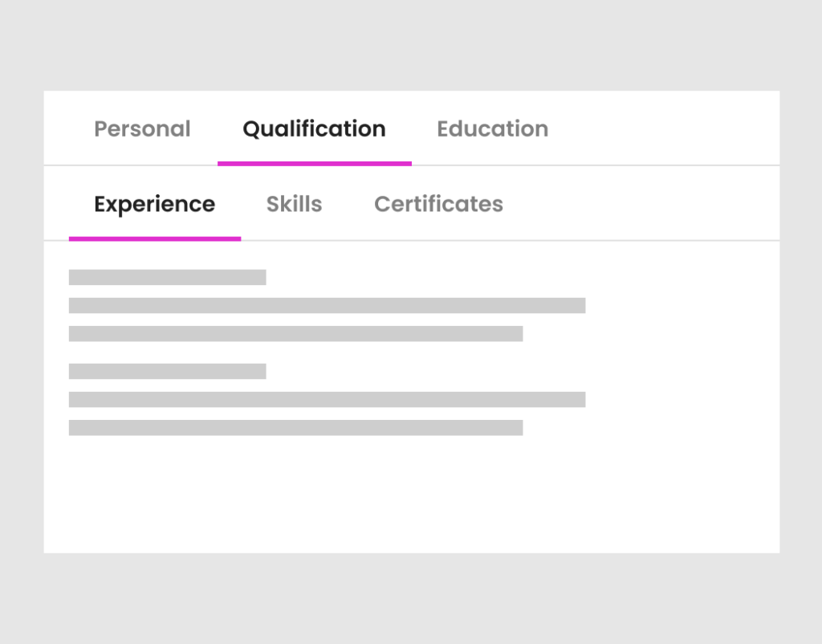The width and height of the screenshot is (822, 644).
Task: Click the pink underline below Qualification
Action: [x=314, y=163]
